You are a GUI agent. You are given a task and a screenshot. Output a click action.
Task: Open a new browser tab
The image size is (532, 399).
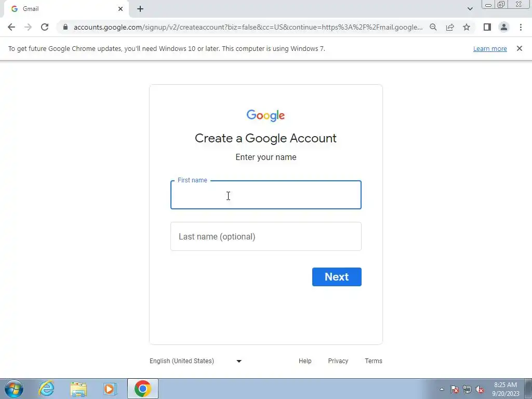point(140,9)
